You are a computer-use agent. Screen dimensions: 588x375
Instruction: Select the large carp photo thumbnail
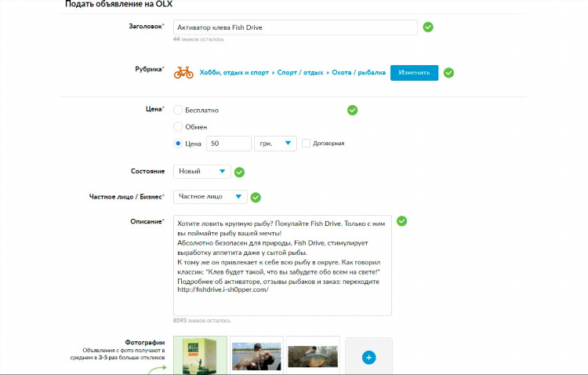[313, 356]
